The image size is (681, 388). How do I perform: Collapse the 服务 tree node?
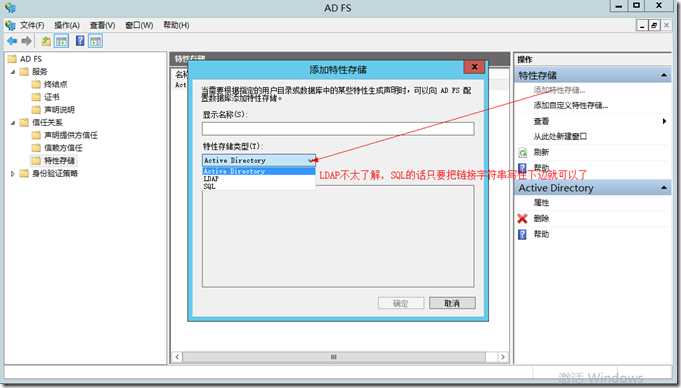13,72
